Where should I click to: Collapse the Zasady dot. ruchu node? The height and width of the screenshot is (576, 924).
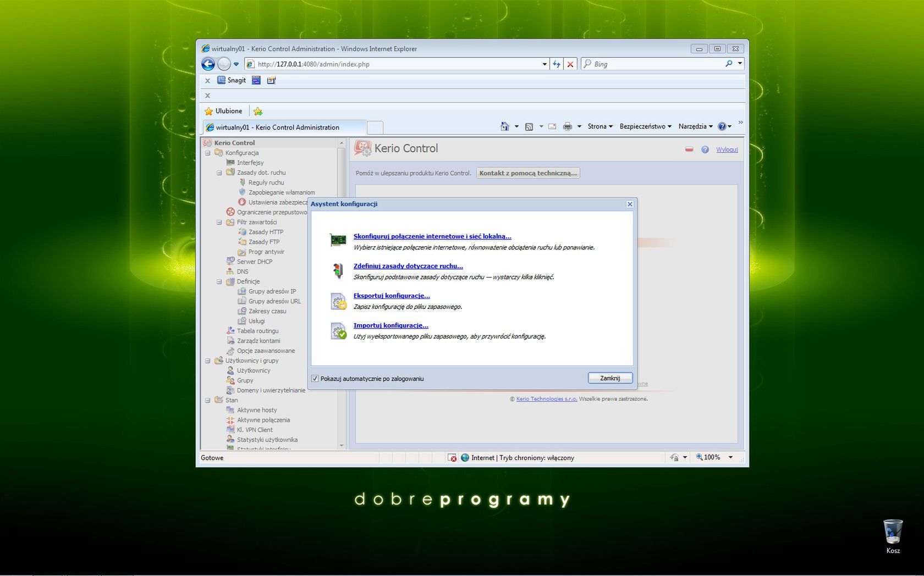point(219,173)
